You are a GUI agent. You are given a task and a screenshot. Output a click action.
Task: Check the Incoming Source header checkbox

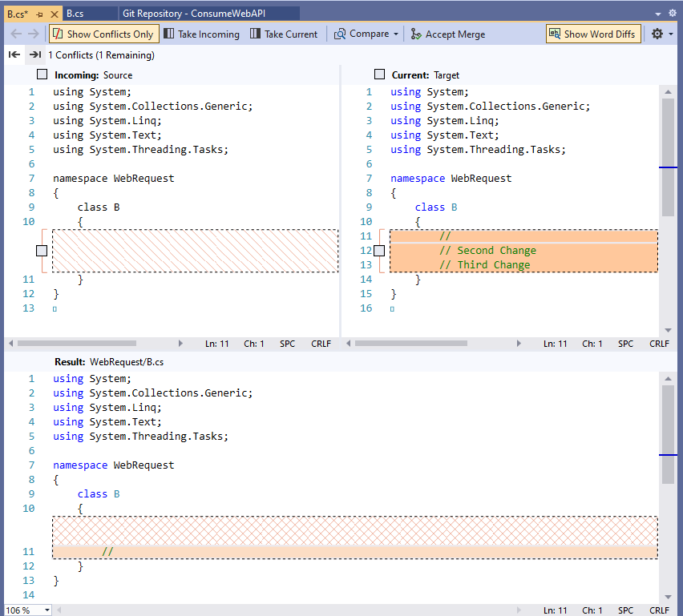[x=42, y=74]
